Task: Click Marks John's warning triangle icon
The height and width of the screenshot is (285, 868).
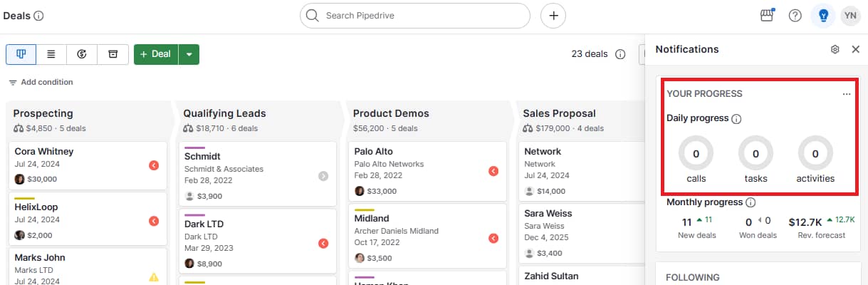Action: click(154, 277)
